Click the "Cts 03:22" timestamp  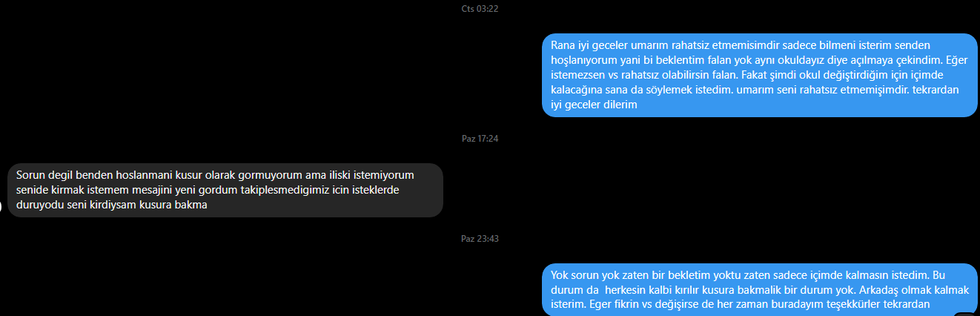coord(479,8)
